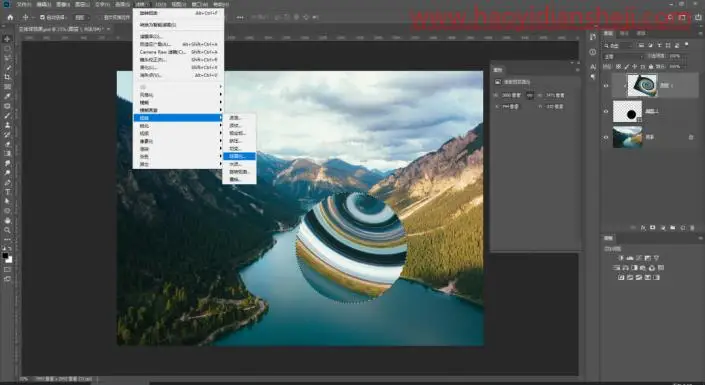Select the Crop tool in the toolbox

(x=7, y=77)
